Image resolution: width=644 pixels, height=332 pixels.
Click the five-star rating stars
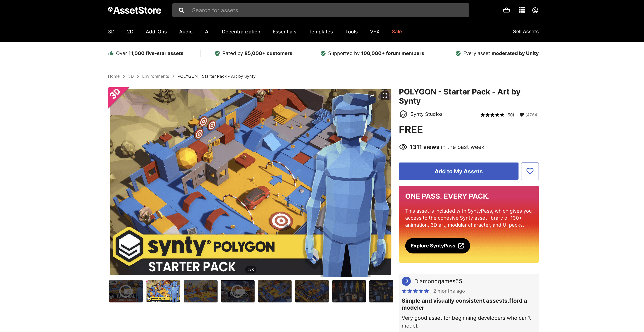(x=492, y=115)
